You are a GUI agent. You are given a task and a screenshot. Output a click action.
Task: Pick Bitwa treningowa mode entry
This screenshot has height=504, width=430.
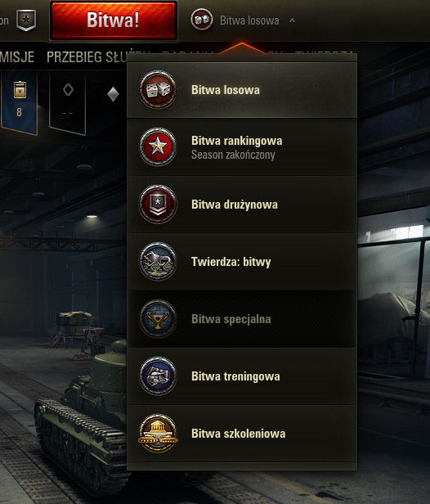(242, 376)
